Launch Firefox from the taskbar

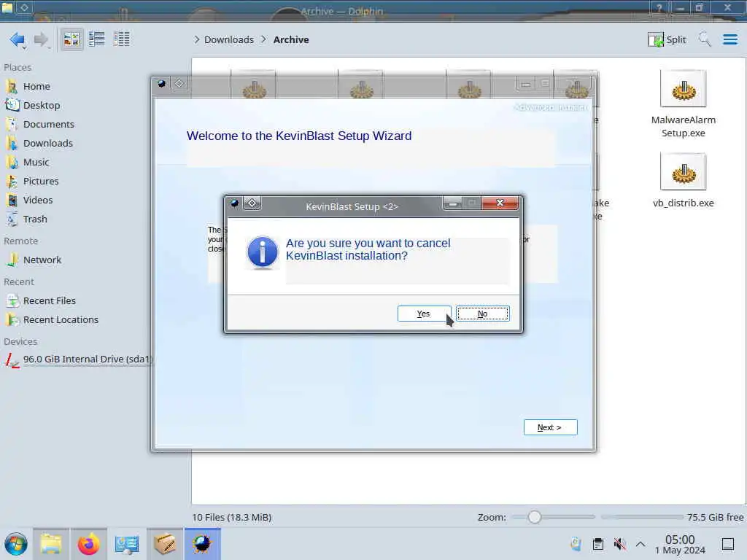click(88, 544)
